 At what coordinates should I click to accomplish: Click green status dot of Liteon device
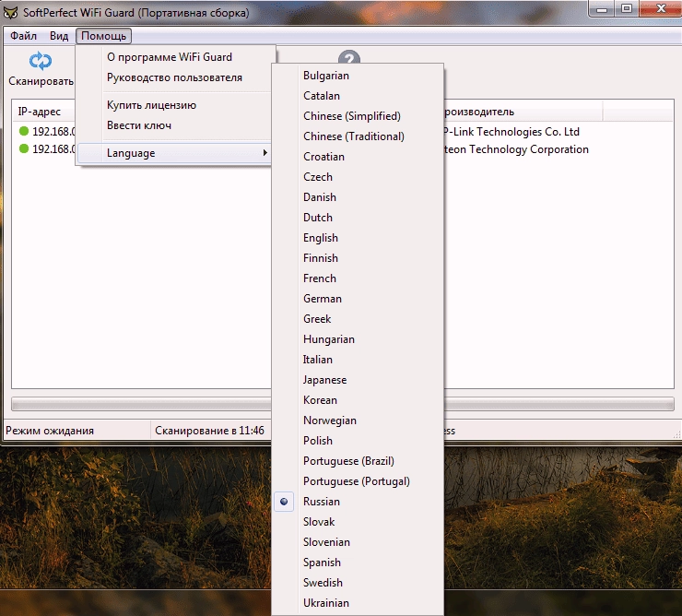tap(24, 148)
